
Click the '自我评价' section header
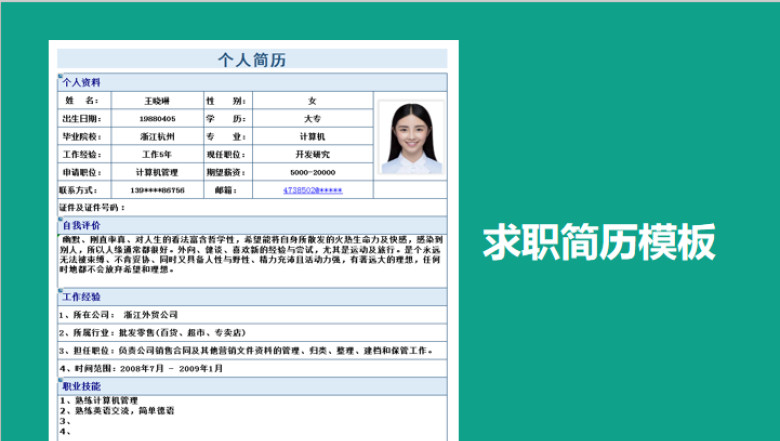pyautogui.click(x=252, y=225)
